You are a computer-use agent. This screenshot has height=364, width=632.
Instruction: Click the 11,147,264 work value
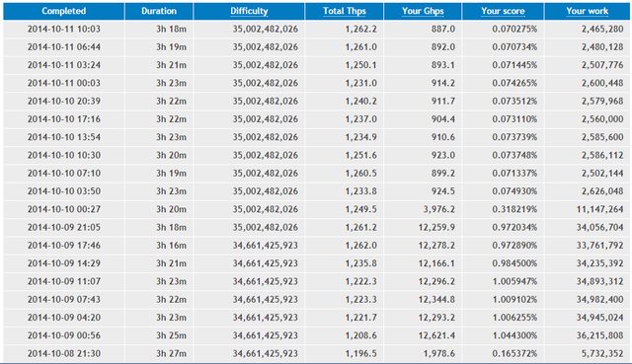[599, 209]
